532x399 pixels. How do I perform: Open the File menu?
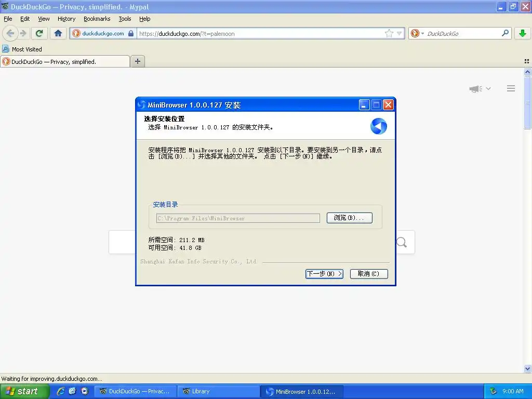click(x=8, y=19)
